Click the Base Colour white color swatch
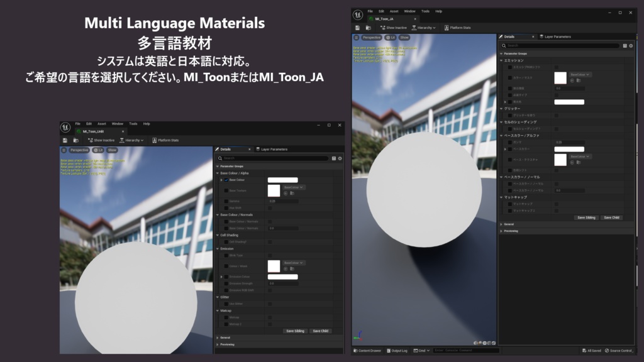The height and width of the screenshot is (362, 644). 283,180
